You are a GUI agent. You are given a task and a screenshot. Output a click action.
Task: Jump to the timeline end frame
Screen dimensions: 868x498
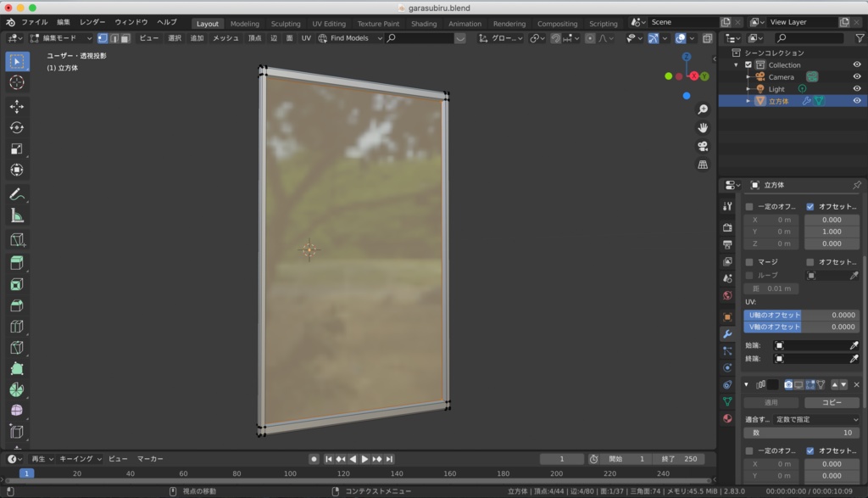[389, 459]
